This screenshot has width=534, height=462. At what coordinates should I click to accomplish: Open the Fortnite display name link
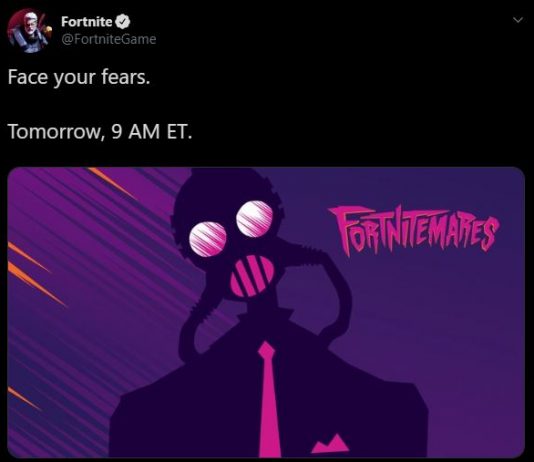[87, 21]
